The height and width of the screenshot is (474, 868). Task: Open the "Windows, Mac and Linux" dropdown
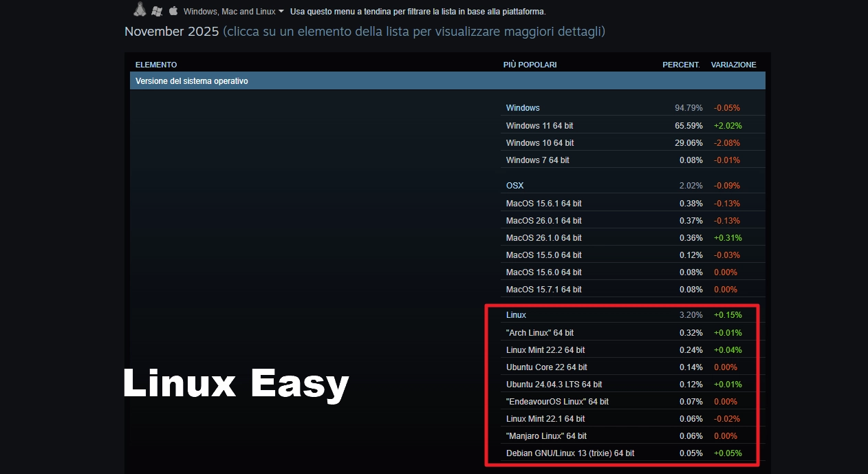pyautogui.click(x=233, y=12)
